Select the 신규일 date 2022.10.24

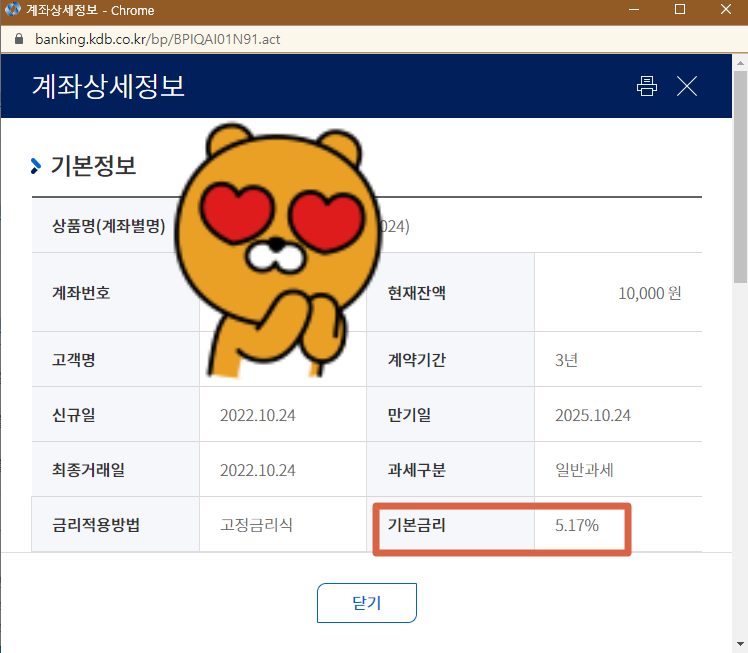click(x=258, y=415)
